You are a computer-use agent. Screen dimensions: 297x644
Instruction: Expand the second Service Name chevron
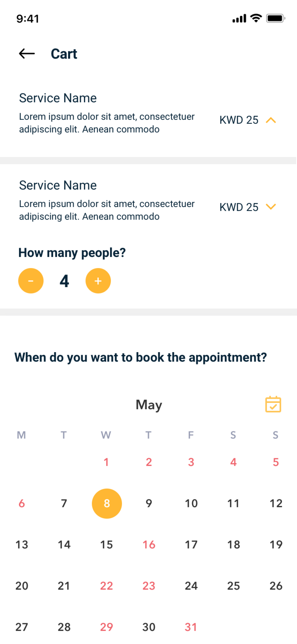[271, 207]
